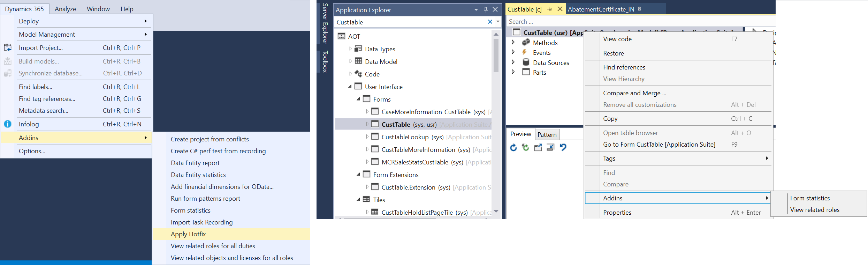Viewport: 868px width, 266px height.
Task: Collapse the Forms node
Action: [358, 99]
